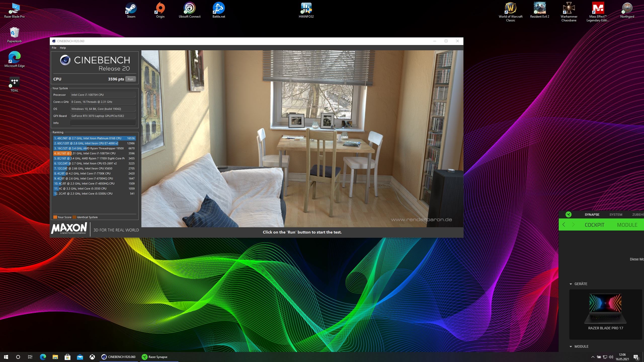
Task: Open the Papierkorb recycle bin icon
Action: pyautogui.click(x=14, y=35)
